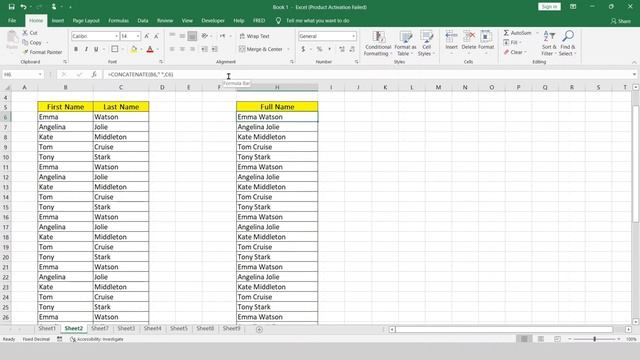Screen dimensions: 640x360
Task: Click the Cut scissors button
Action: click(x=30, y=33)
